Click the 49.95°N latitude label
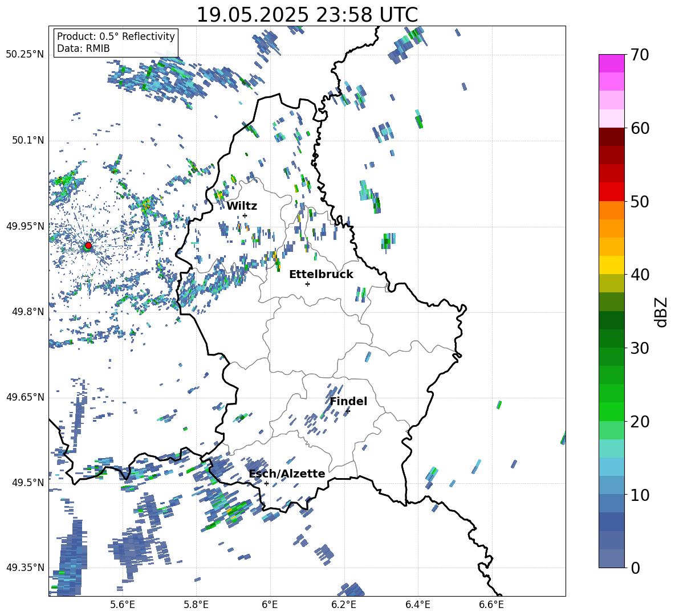 (x=25, y=226)
